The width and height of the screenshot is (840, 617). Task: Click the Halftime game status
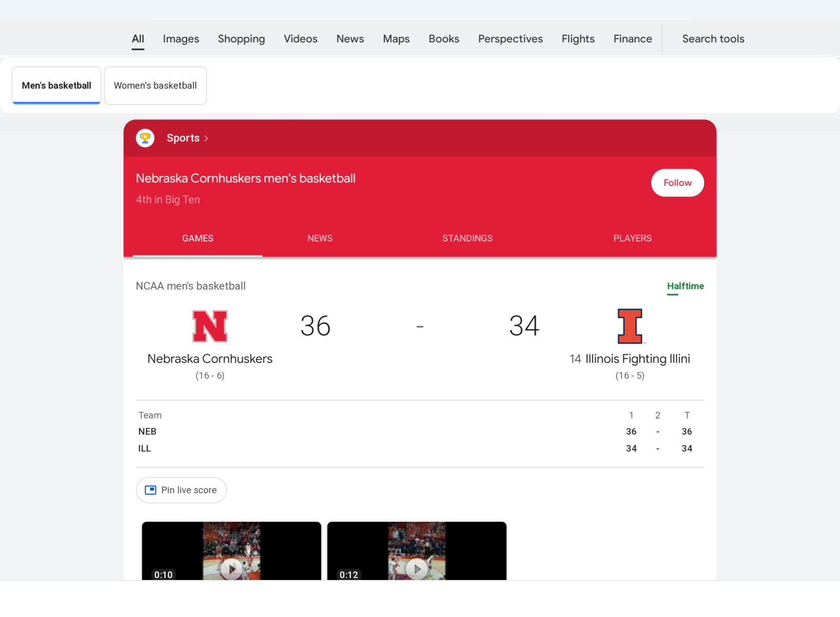point(685,286)
